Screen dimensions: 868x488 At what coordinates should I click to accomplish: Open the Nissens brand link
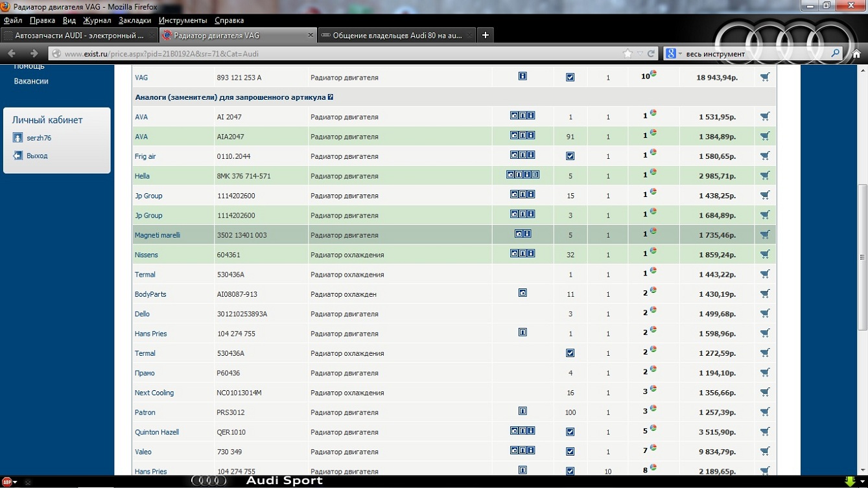[x=147, y=255]
